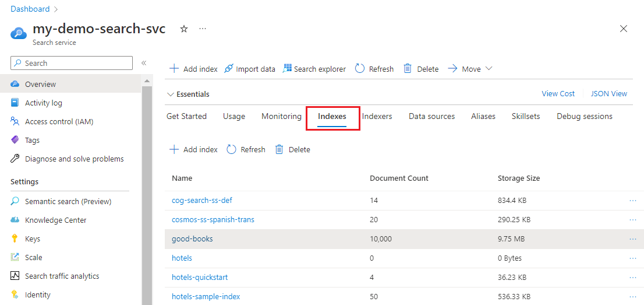644x305 pixels.
Task: Open Search traffic analytics
Action: [x=62, y=276]
